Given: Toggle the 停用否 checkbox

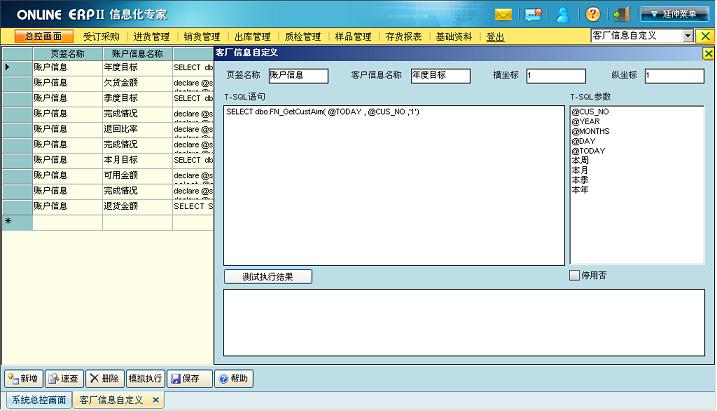Looking at the screenshot, I should click(x=574, y=276).
